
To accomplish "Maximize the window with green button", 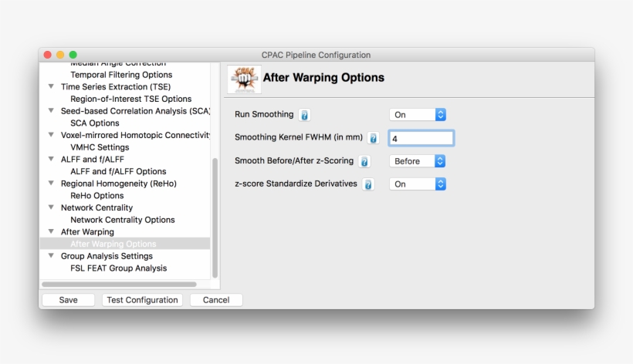I will coord(73,55).
